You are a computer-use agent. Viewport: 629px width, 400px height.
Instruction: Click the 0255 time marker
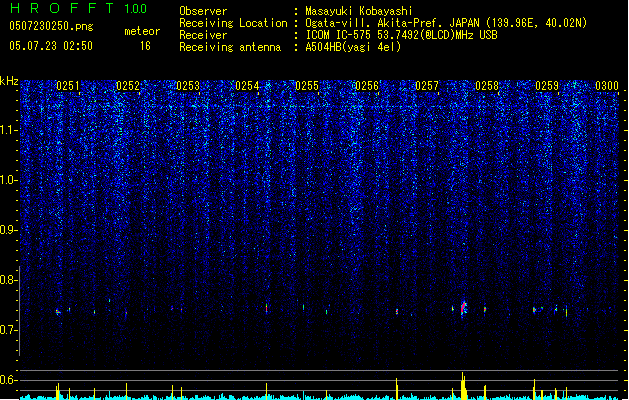(x=307, y=86)
